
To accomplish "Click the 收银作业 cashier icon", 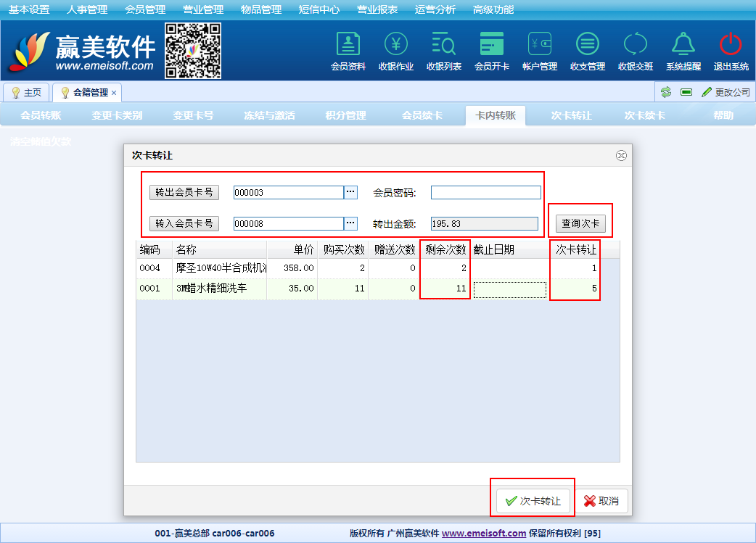I will pyautogui.click(x=396, y=45).
